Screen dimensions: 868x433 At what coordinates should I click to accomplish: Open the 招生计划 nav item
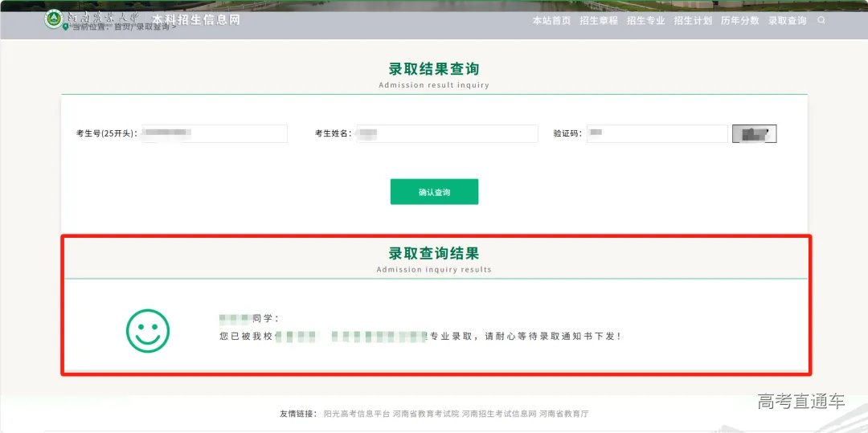pyautogui.click(x=693, y=21)
